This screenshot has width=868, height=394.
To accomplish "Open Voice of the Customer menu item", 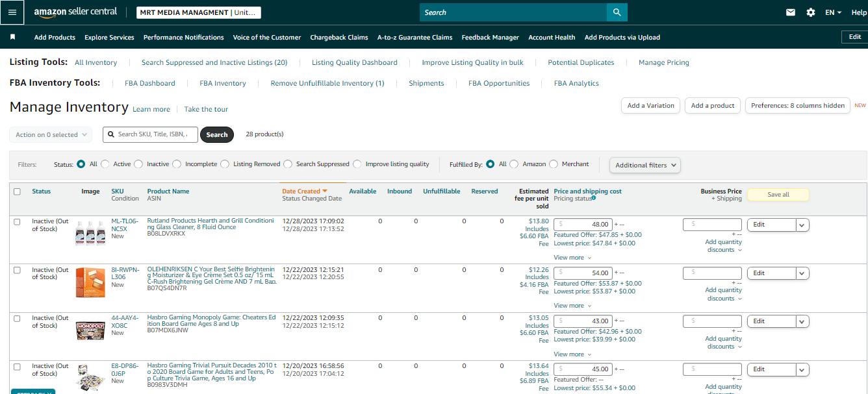I will (x=267, y=37).
